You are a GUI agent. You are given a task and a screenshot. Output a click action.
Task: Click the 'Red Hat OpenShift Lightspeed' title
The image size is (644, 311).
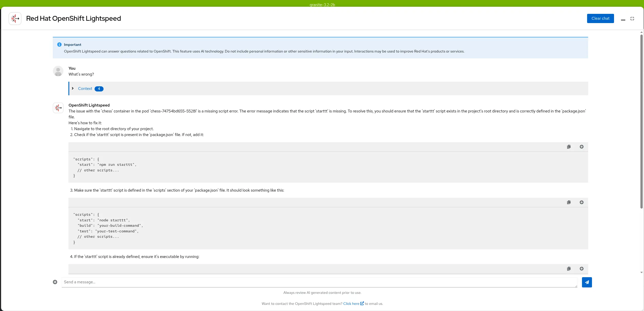74,18
